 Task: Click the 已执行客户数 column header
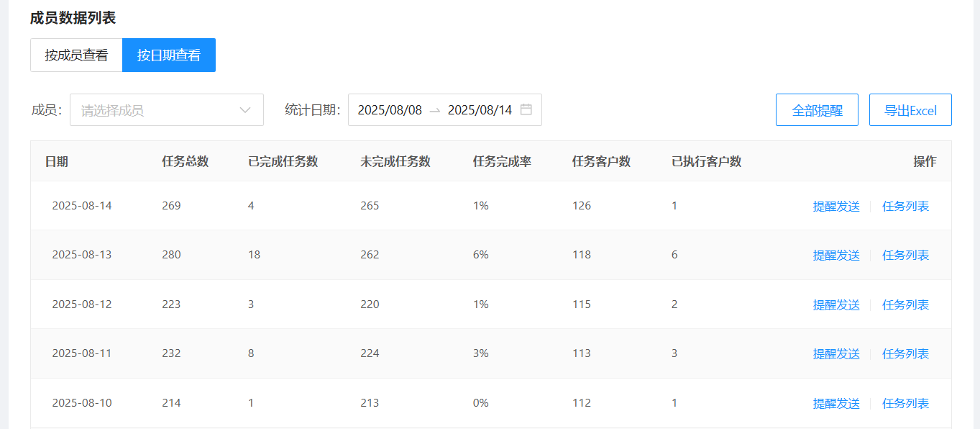tap(706, 161)
